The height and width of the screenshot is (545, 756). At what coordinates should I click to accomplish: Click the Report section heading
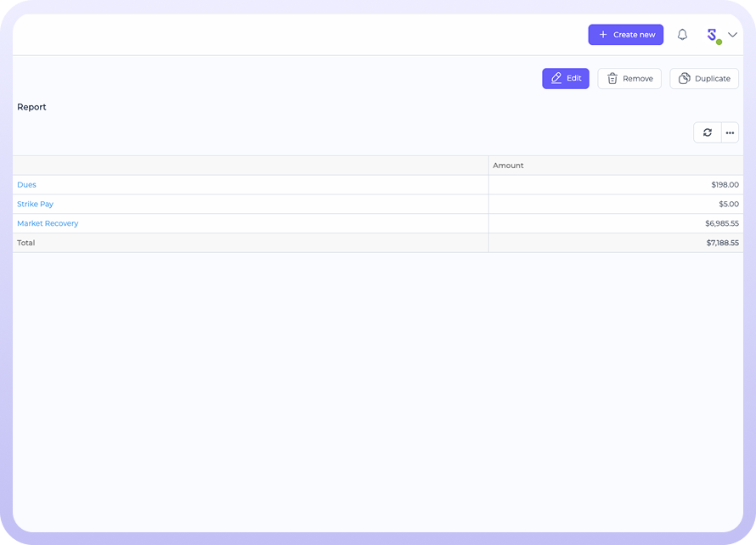pos(31,107)
